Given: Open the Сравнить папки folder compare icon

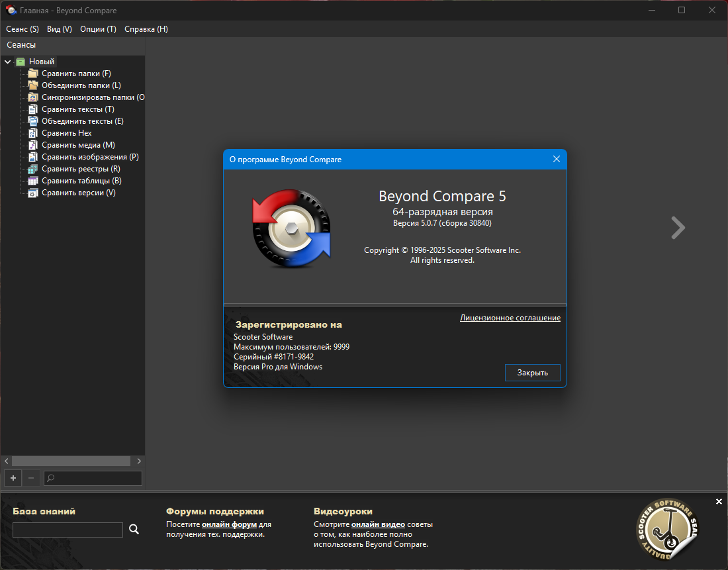Looking at the screenshot, I should 33,73.
